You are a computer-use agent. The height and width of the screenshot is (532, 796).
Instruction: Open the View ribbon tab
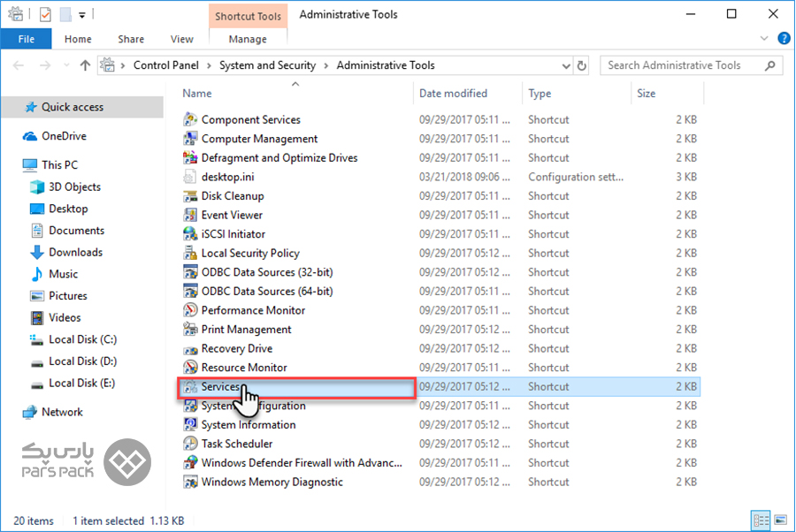click(x=181, y=39)
